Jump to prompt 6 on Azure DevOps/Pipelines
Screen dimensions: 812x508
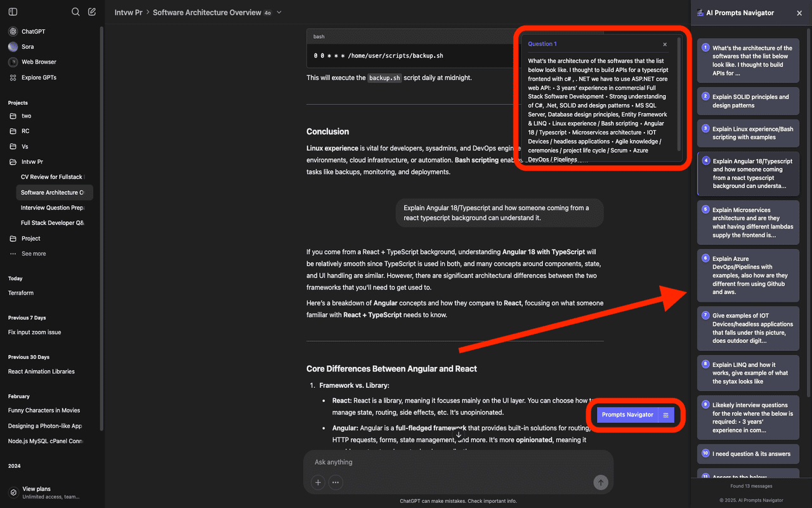(748, 276)
